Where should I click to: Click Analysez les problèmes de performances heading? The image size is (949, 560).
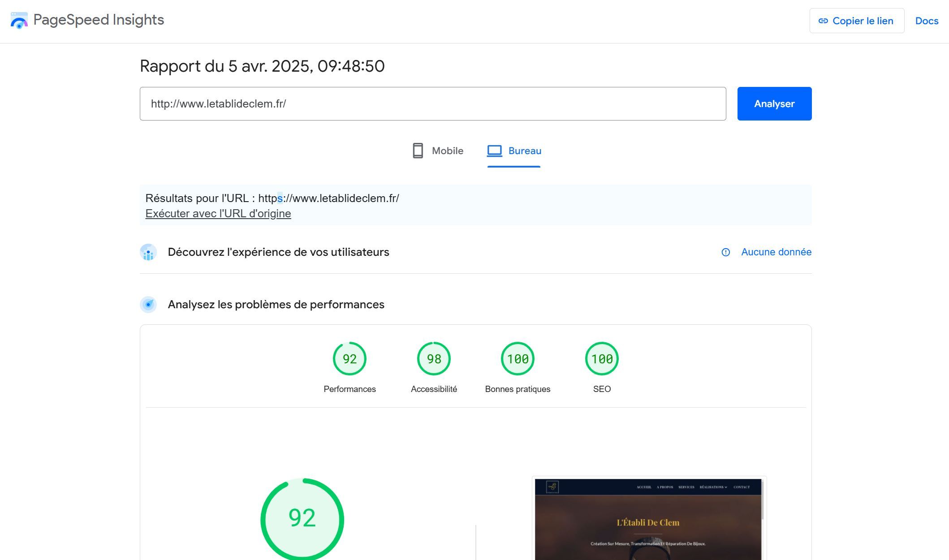(276, 304)
